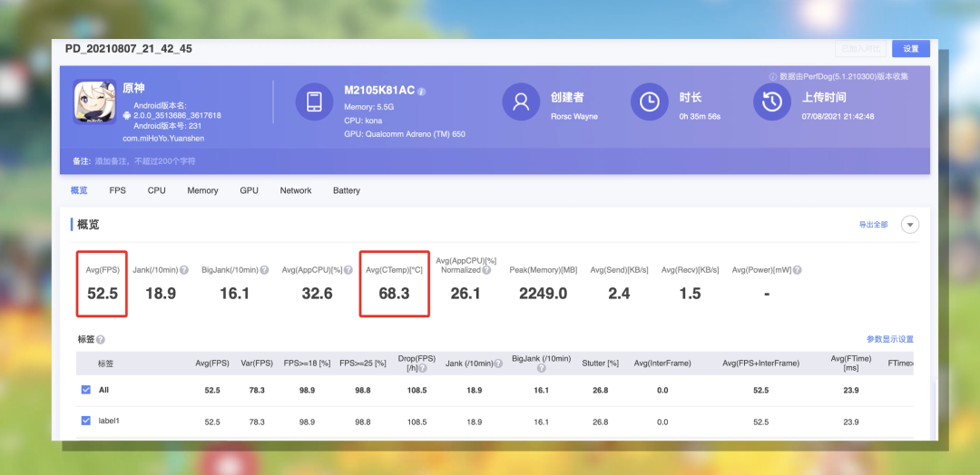Click the Avg(Send) value 2.4
This screenshot has height=475, width=980.
[x=619, y=293]
